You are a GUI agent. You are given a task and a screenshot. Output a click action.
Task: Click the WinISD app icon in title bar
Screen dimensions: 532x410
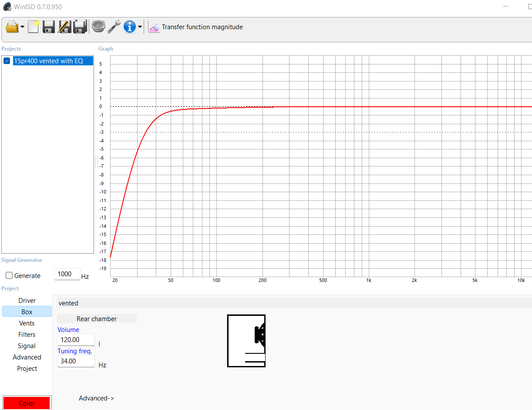(x=7, y=7)
